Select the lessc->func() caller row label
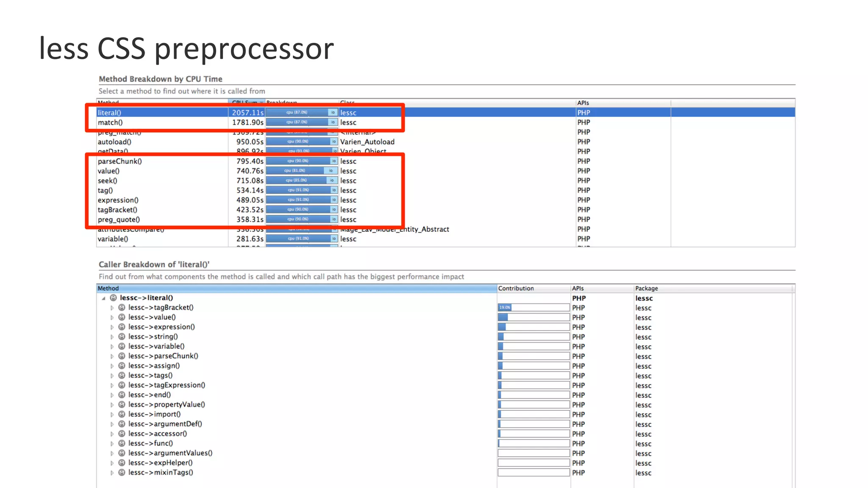 pos(150,444)
